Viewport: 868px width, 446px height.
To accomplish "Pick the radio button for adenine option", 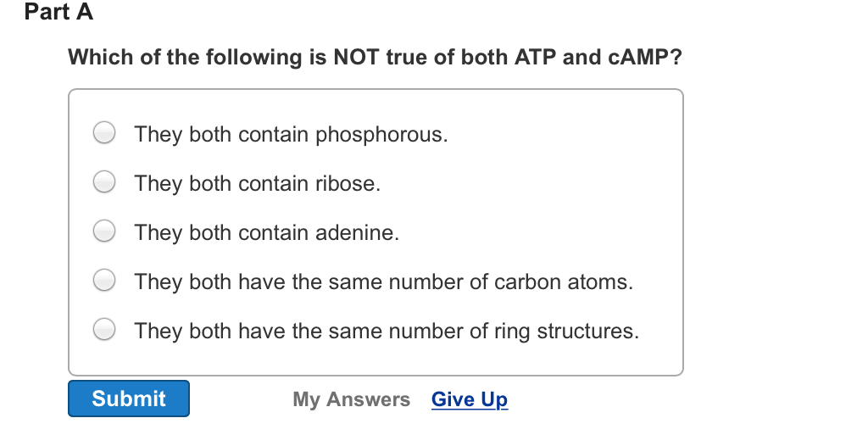I will (x=104, y=231).
